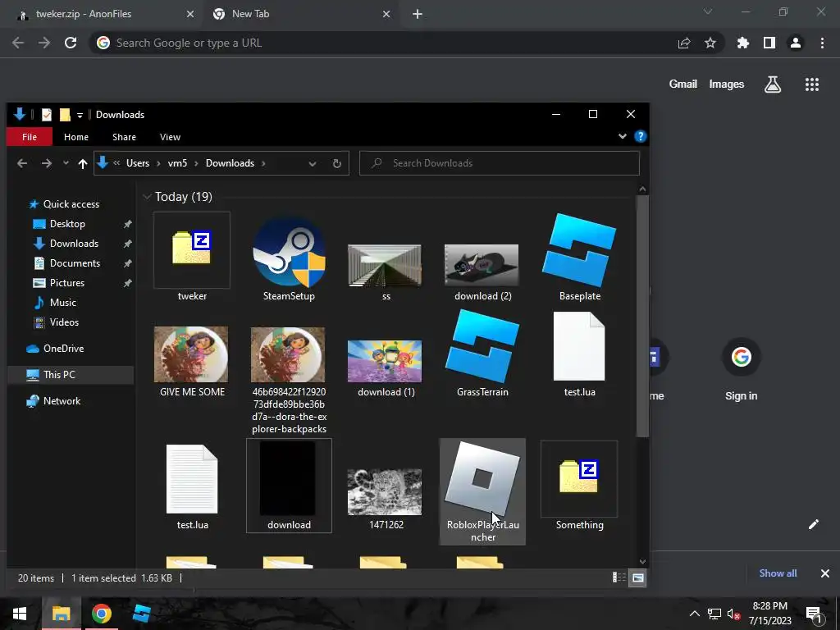Open Pictures in navigation pane

67,283
